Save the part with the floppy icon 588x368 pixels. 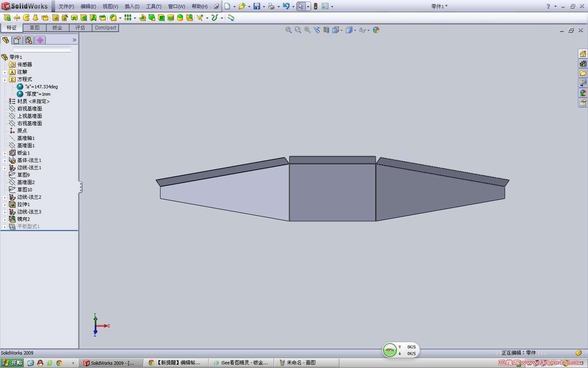coord(257,6)
